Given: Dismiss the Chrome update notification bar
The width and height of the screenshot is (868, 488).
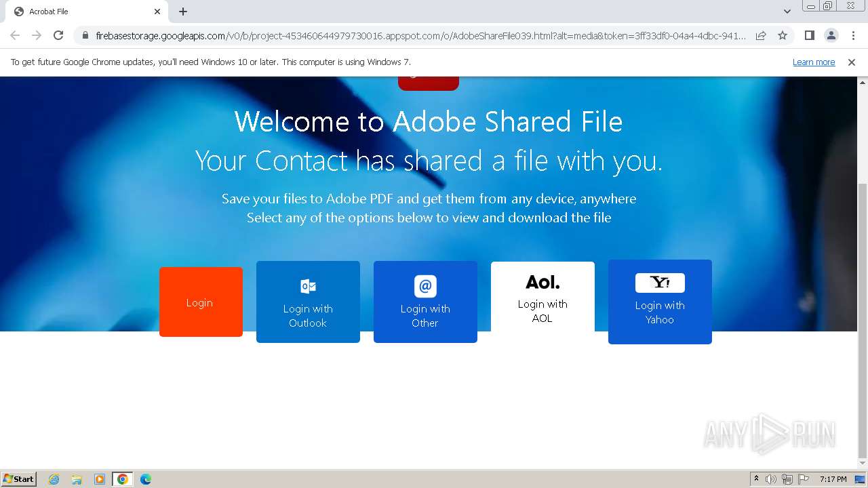Looking at the screenshot, I should tap(852, 62).
